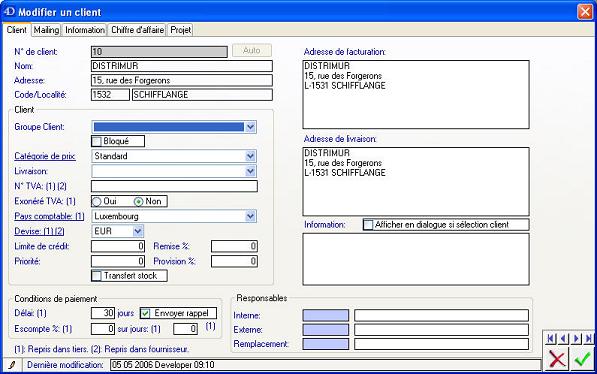Click the locality field SCHIFFLANGE

click(x=202, y=95)
